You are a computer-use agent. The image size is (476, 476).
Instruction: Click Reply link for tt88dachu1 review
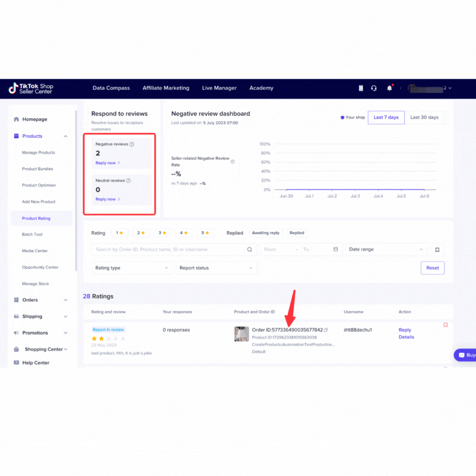405,330
